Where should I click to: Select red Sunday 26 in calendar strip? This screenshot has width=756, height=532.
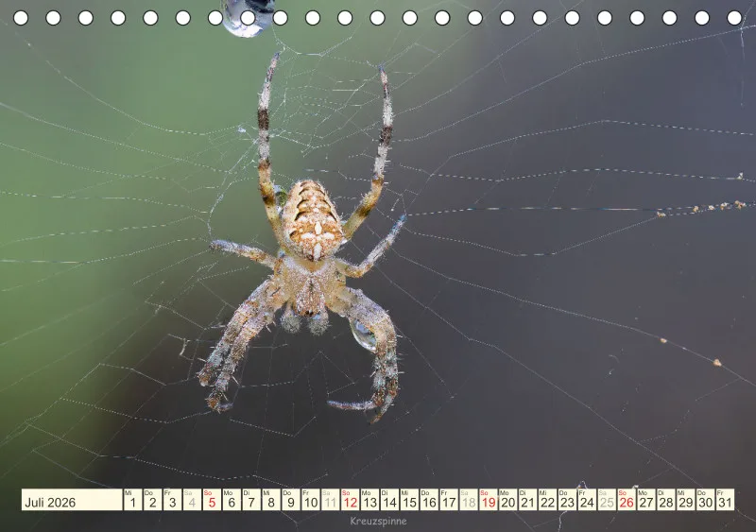(627, 500)
